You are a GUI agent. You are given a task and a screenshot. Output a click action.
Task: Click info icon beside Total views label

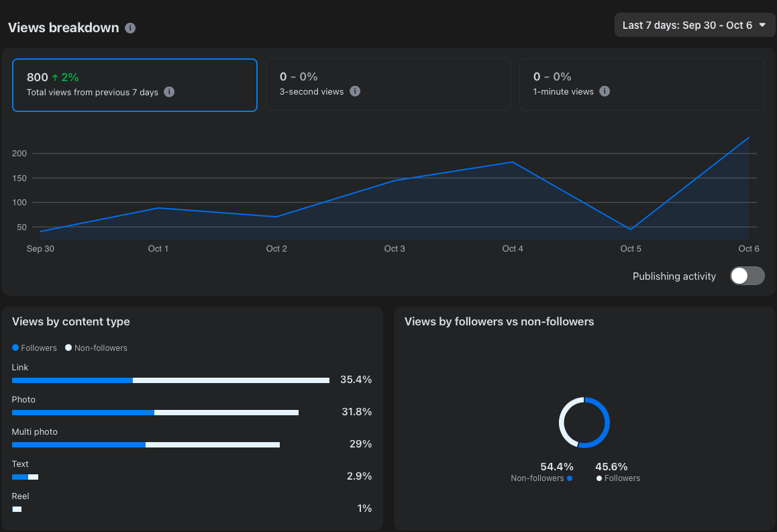[x=169, y=92]
